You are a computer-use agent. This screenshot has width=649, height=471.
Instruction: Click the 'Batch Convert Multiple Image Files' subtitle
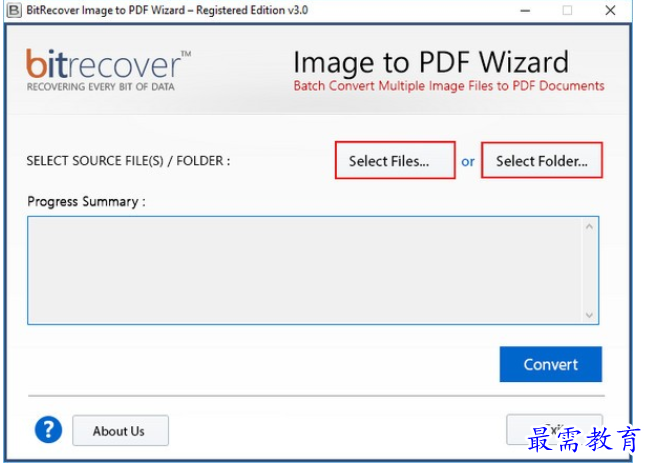[449, 86]
